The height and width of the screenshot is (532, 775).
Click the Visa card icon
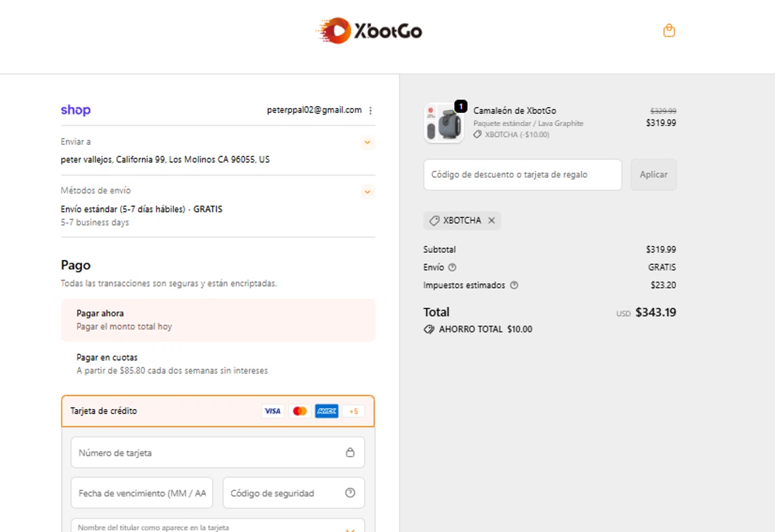click(272, 411)
